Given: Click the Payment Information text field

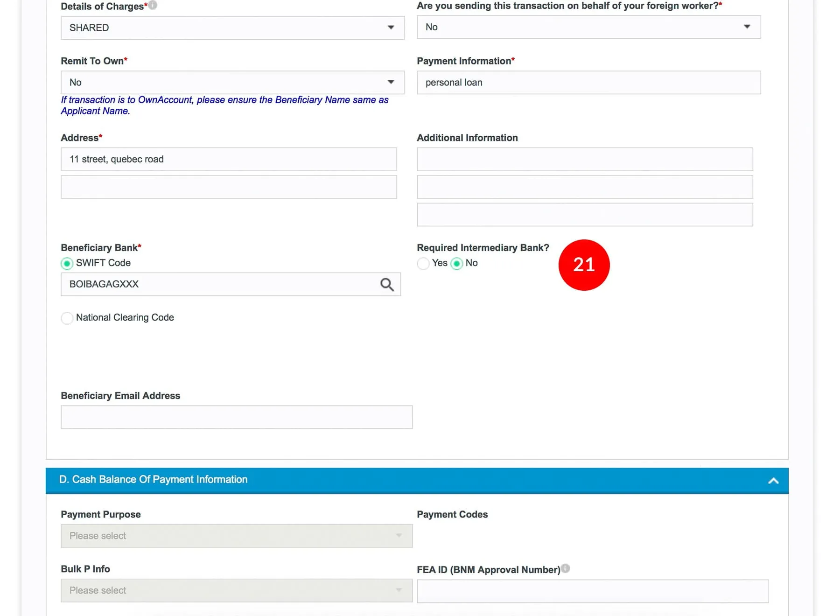Looking at the screenshot, I should pos(588,83).
